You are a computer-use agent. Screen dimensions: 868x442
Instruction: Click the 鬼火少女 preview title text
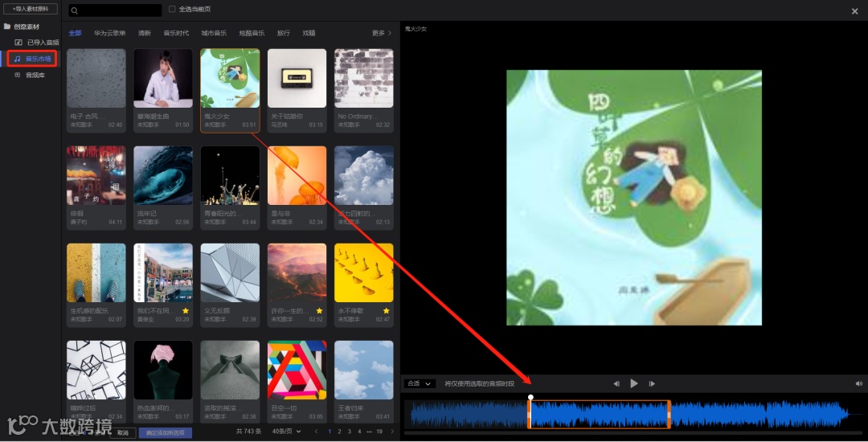tap(416, 29)
